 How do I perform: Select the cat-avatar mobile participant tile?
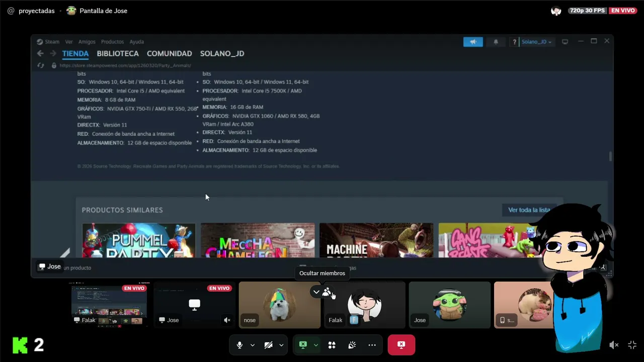click(x=523, y=305)
